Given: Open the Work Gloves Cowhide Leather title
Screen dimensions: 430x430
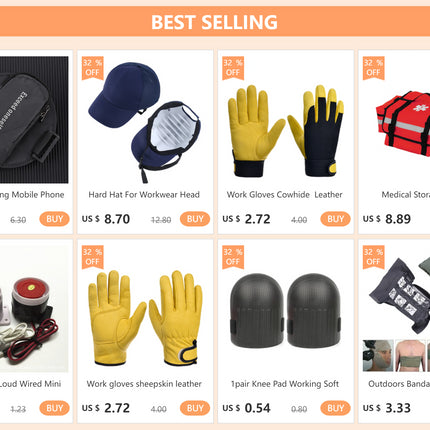Looking at the screenshot, I should (x=285, y=195).
